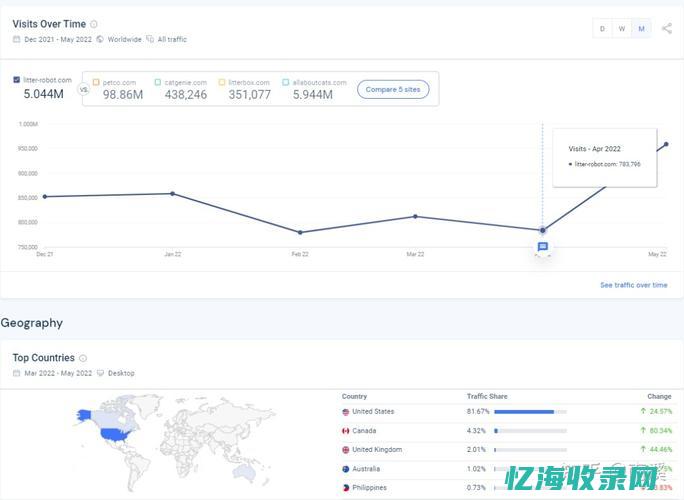The height and width of the screenshot is (500, 684).
Task: Click the globe icon next to Worldwide
Action: [x=100, y=40]
